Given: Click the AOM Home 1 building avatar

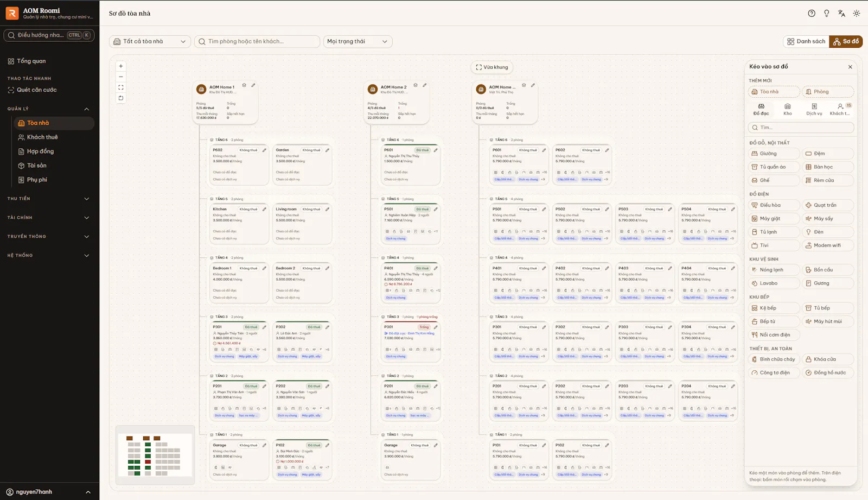Looking at the screenshot, I should 201,89.
